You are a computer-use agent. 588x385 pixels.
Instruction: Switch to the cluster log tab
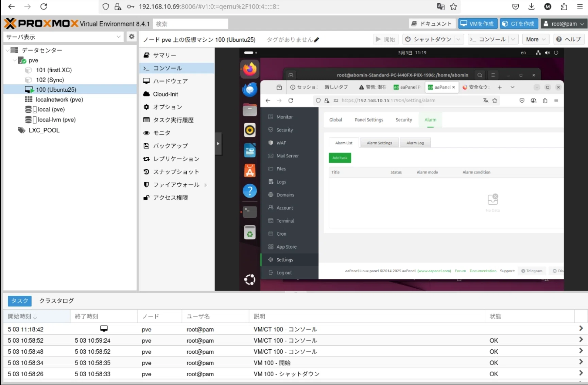click(56, 300)
